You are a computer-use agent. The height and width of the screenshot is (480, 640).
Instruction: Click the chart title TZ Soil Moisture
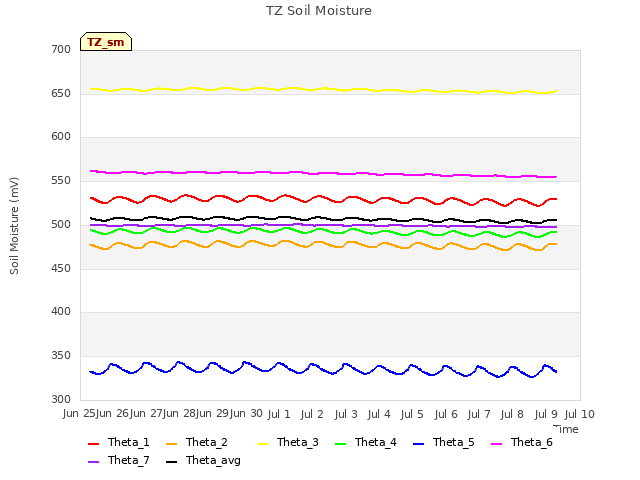(319, 11)
